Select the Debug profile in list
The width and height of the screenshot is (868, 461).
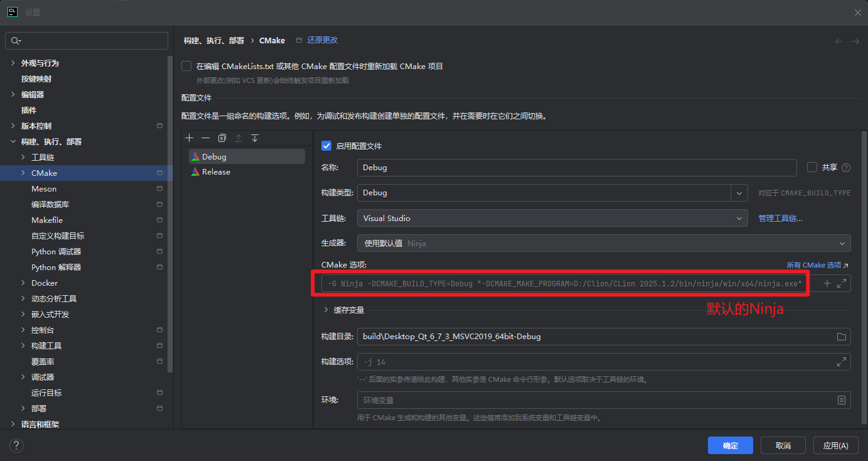(x=247, y=156)
